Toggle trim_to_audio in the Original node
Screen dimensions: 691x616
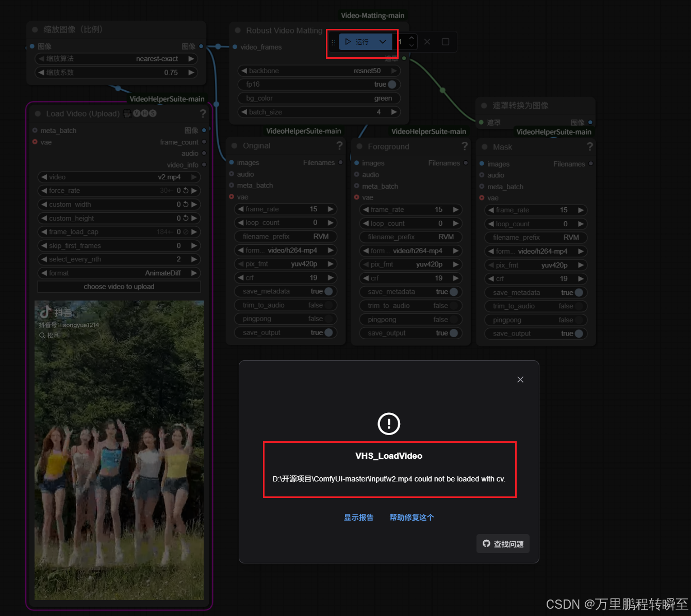328,305
